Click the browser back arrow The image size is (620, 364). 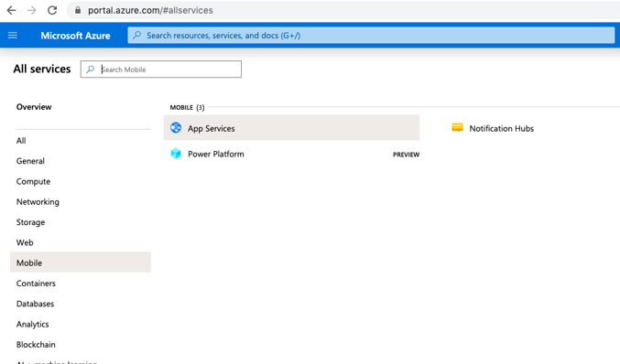(12, 10)
